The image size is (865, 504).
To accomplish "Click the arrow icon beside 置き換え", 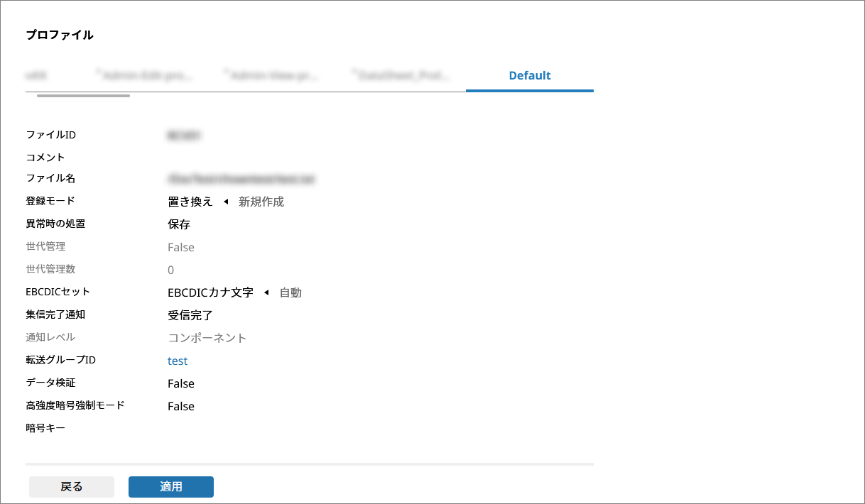I will (x=226, y=202).
